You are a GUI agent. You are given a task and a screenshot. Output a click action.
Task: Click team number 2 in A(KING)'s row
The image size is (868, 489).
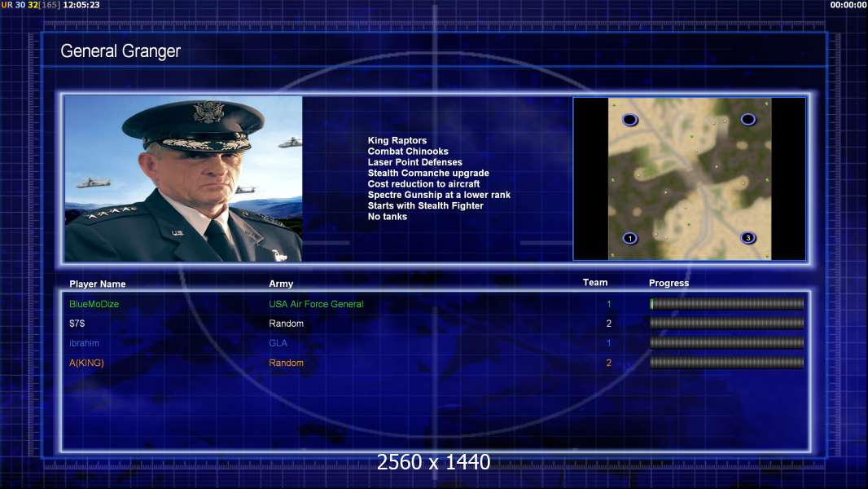pos(609,363)
